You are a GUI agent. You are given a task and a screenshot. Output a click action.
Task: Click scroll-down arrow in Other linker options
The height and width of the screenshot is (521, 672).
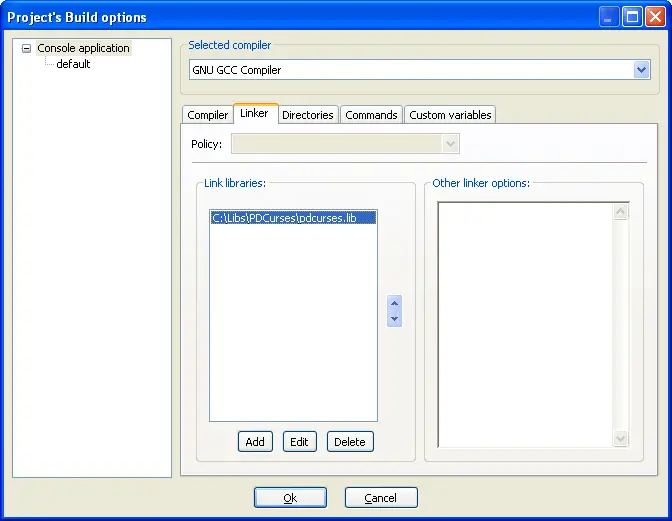[620, 438]
